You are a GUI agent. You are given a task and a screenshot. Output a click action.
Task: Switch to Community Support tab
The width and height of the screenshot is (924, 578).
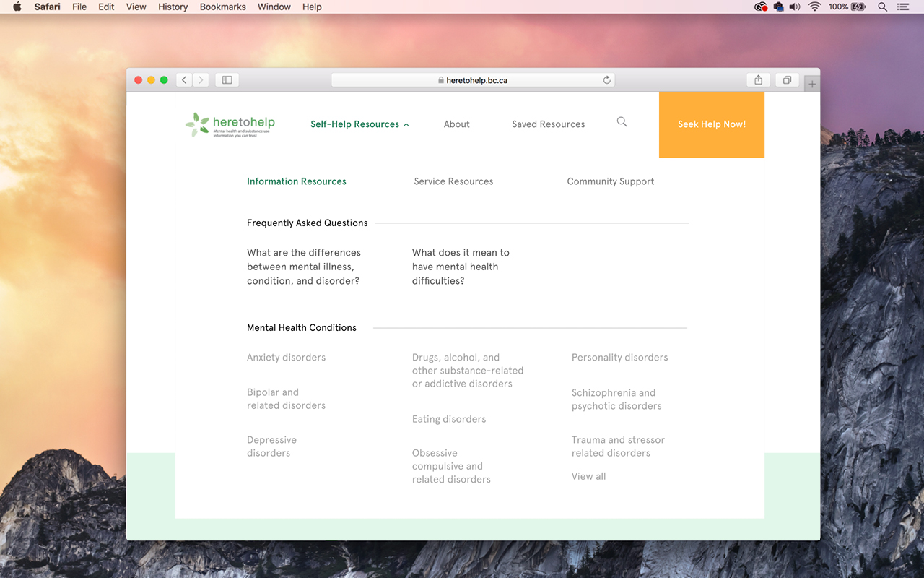[x=611, y=181]
